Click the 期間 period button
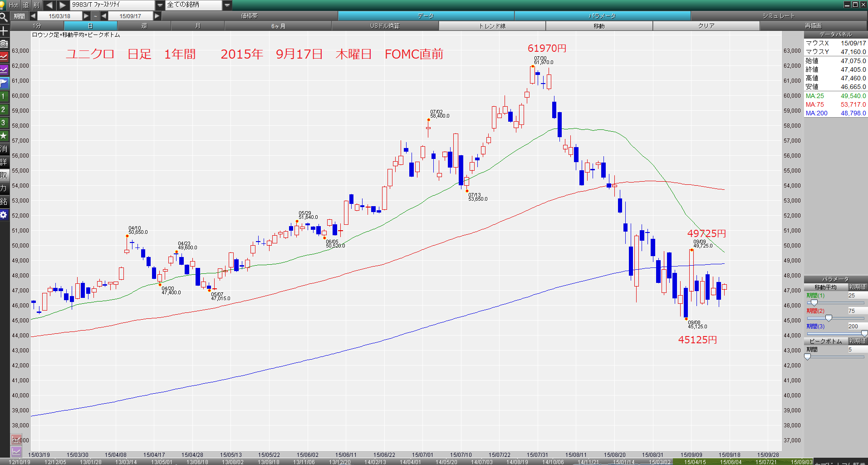Screen dimensions: 868x465 click(20, 16)
